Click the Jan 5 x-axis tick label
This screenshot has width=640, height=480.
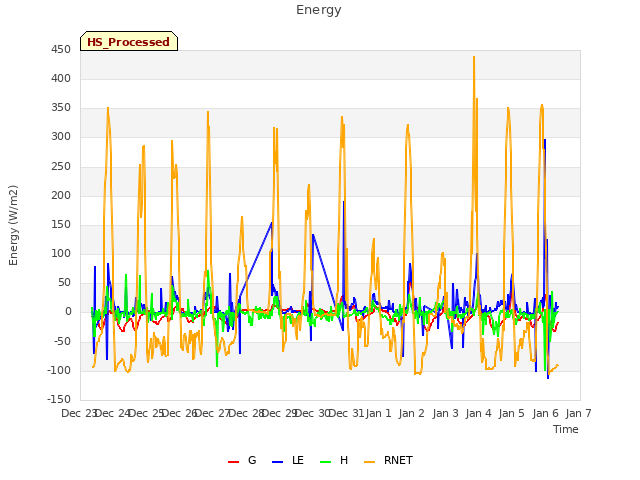pos(511,413)
